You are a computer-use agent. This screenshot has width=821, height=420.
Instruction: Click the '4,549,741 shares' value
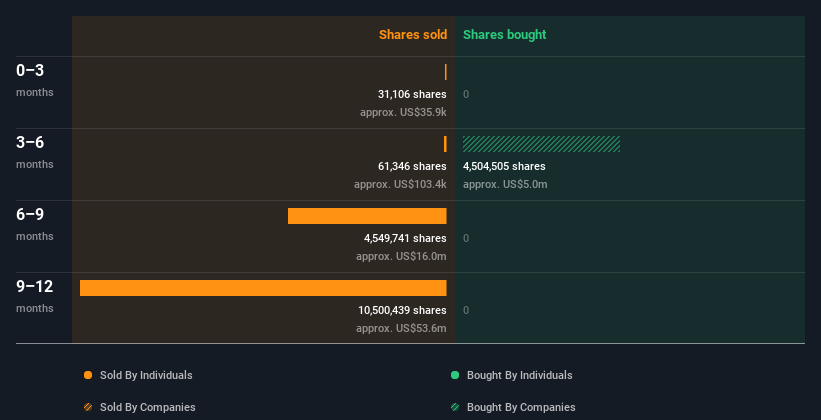coord(405,238)
